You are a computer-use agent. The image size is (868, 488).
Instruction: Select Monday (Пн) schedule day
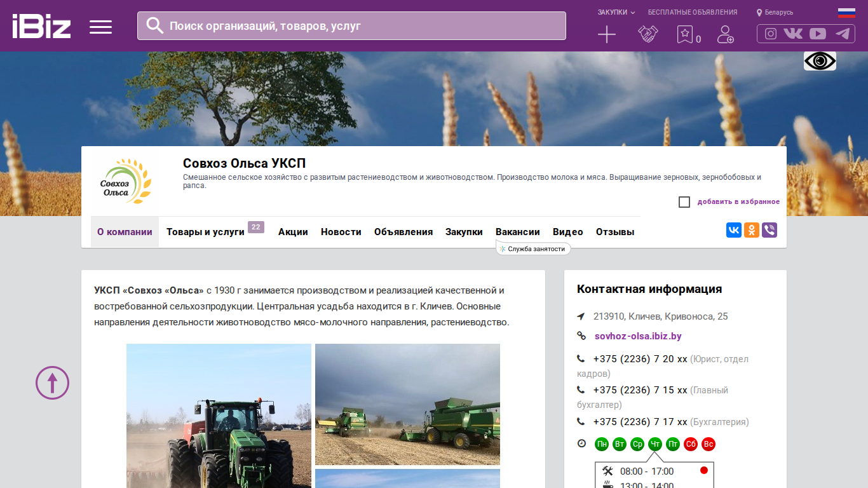point(602,444)
